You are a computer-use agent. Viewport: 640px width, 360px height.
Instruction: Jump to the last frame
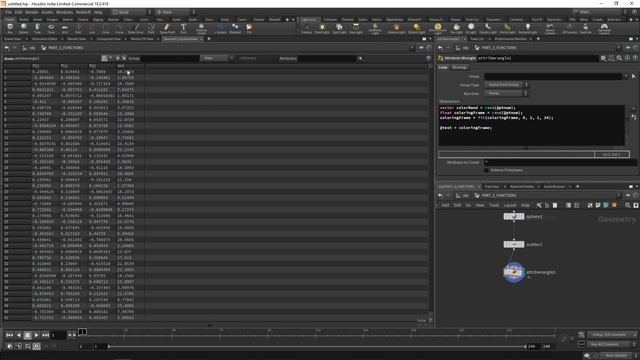[x=45, y=335]
